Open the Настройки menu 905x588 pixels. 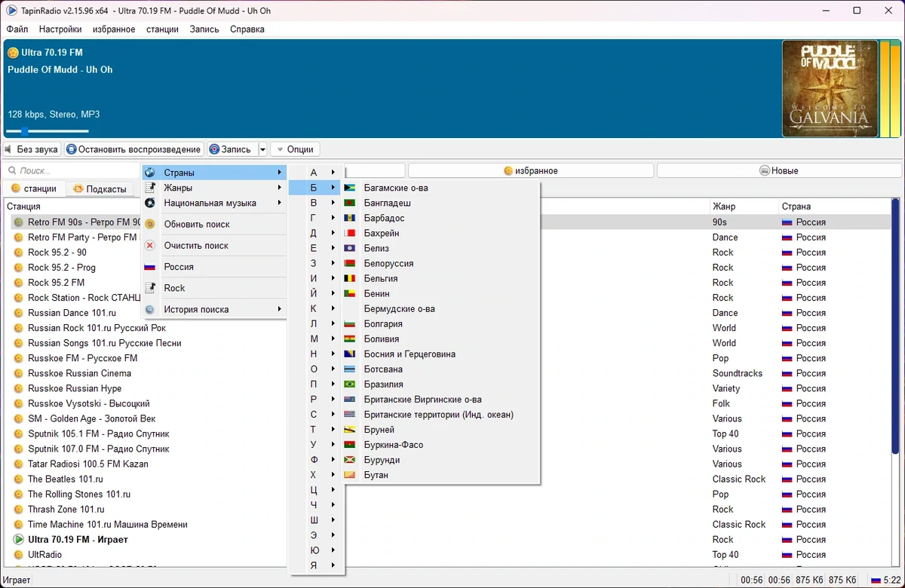pyautogui.click(x=60, y=29)
